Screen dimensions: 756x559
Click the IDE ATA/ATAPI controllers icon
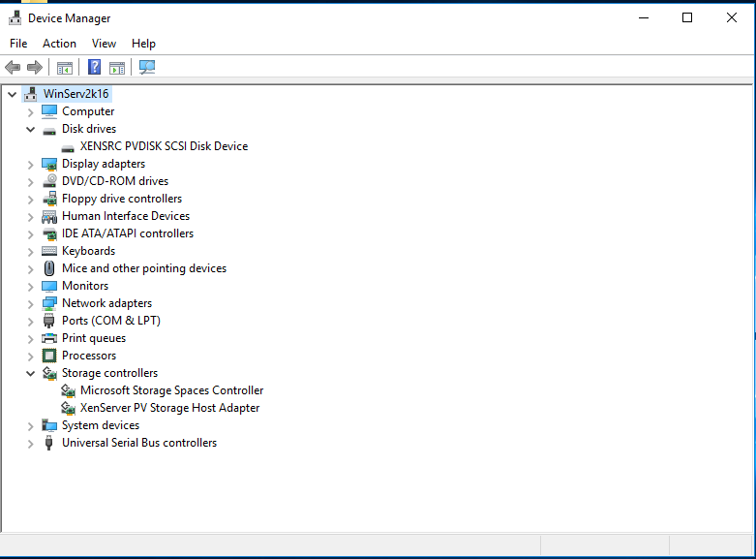(x=49, y=234)
